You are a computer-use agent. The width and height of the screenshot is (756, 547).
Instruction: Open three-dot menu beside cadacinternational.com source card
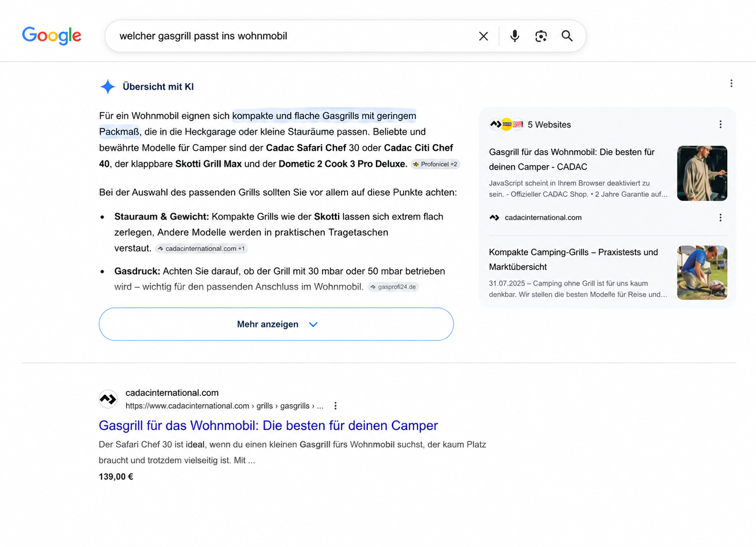point(721,217)
